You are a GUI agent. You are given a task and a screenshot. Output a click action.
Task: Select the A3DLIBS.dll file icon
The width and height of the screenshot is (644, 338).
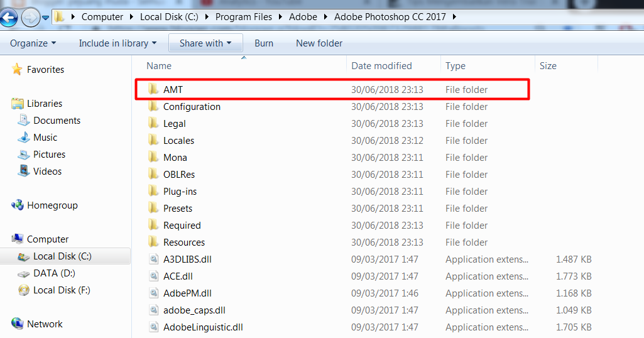click(x=153, y=259)
